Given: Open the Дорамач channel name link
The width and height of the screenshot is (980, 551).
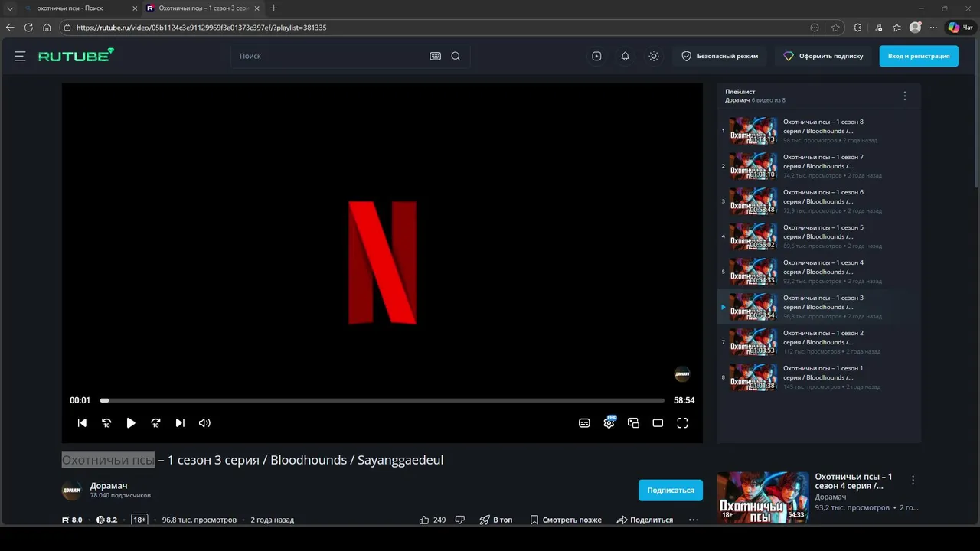Looking at the screenshot, I should click(x=109, y=486).
